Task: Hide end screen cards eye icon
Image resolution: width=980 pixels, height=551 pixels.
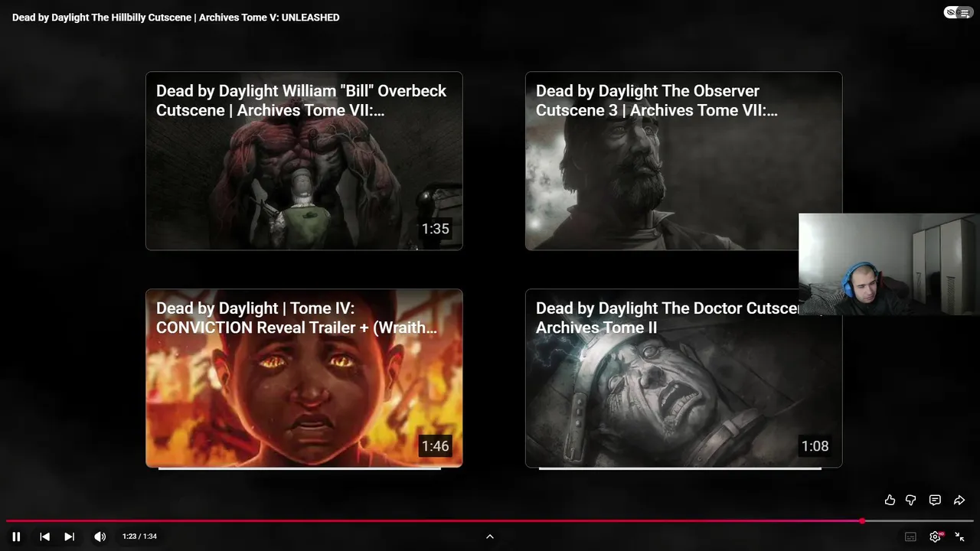Action: 950,12
